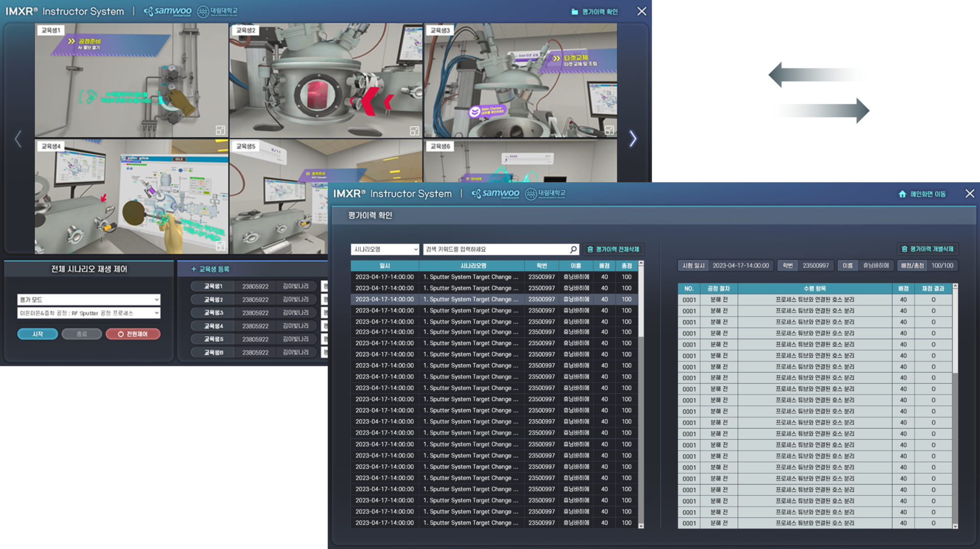Select the 교육생2 camera view thumbnail

point(326,80)
